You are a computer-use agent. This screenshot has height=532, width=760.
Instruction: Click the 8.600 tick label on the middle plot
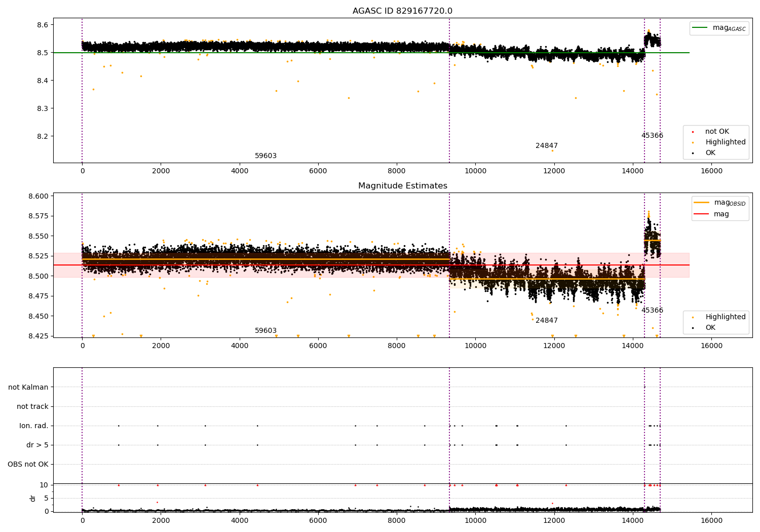coord(39,196)
